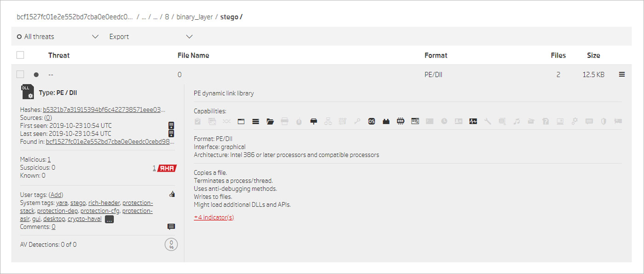Open the stego system tag
This screenshot has width=644, height=274.
point(78,203)
